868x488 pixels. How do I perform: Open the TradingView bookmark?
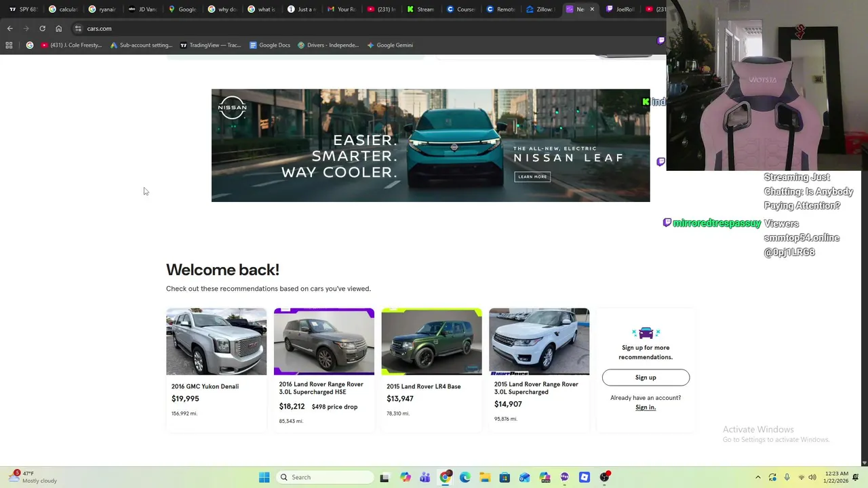pyautogui.click(x=210, y=45)
